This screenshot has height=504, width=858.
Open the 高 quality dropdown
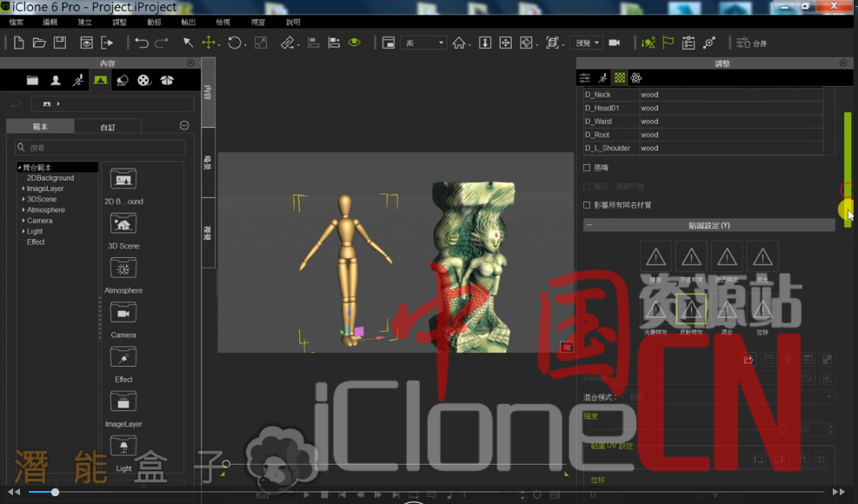point(424,43)
